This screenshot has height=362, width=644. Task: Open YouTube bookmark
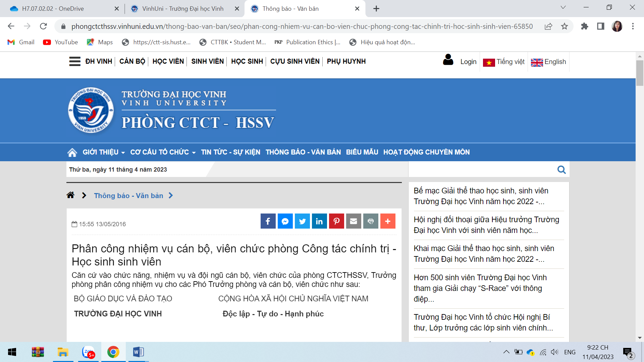61,42
